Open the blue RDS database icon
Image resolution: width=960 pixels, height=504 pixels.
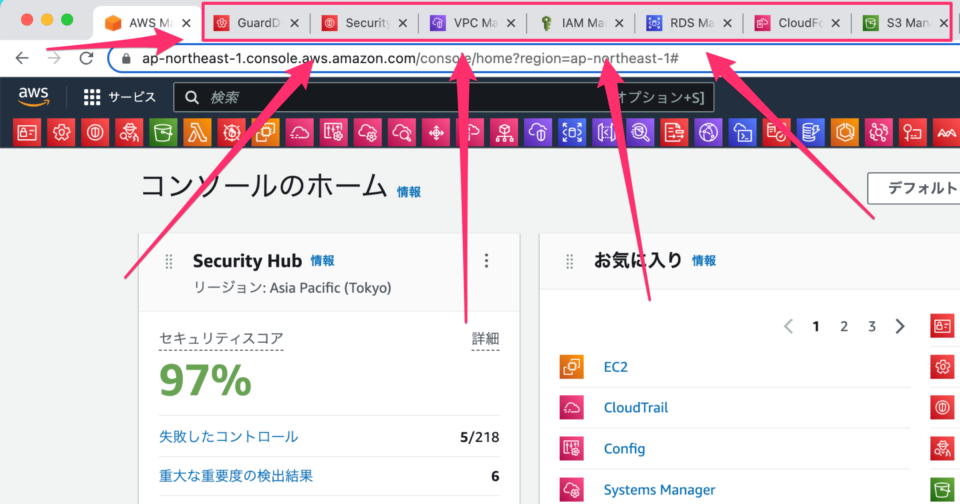pos(572,132)
